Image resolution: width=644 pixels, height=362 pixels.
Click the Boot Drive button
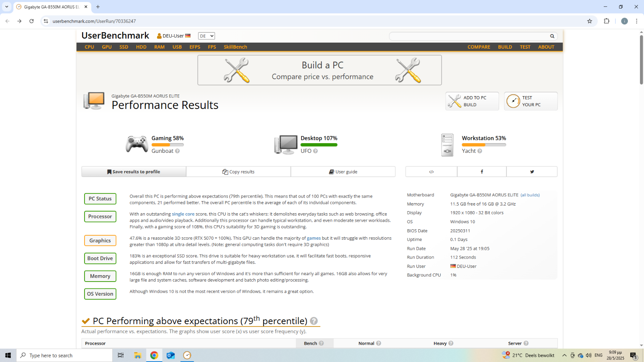(x=100, y=258)
